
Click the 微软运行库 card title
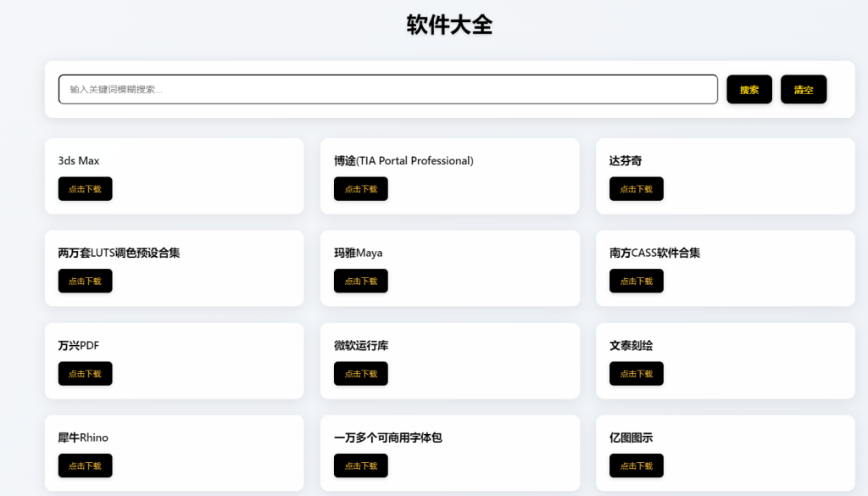coord(361,345)
